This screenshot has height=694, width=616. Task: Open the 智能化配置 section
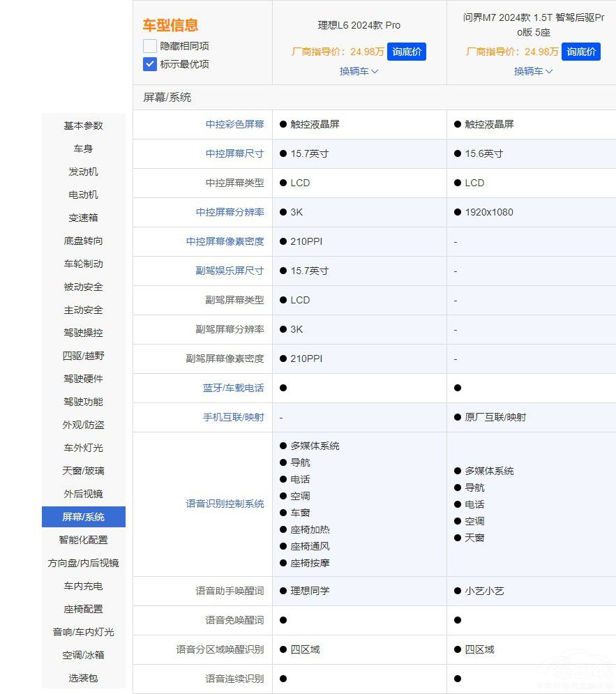[83, 540]
